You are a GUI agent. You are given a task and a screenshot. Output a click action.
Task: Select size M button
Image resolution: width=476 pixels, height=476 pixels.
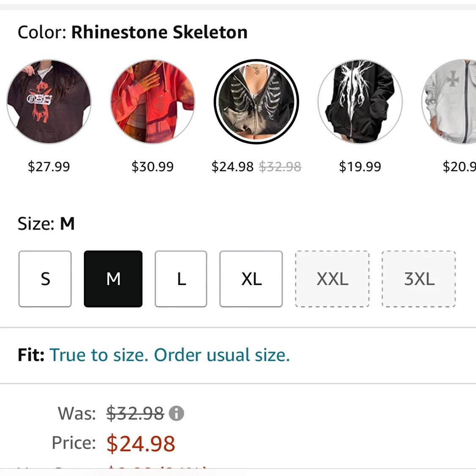click(113, 279)
